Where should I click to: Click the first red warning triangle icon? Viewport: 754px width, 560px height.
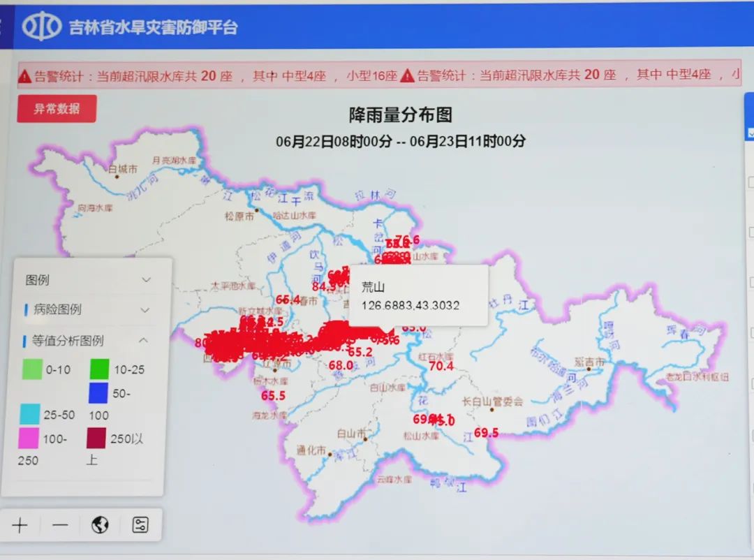[25, 76]
